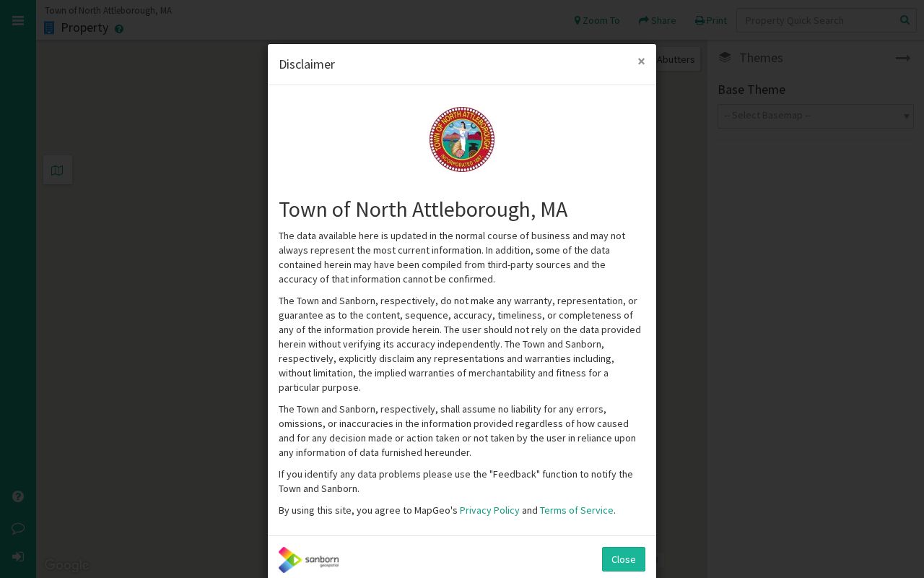Click the sign-in icon in the sidebar
The image size is (924, 578).
18,557
